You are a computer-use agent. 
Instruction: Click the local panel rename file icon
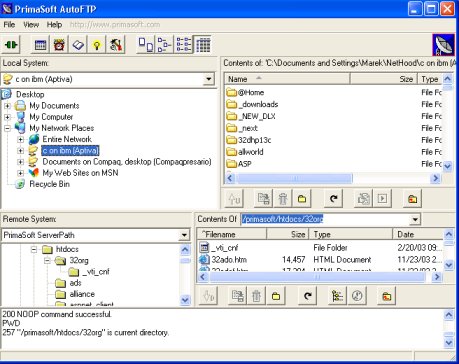(x=264, y=199)
